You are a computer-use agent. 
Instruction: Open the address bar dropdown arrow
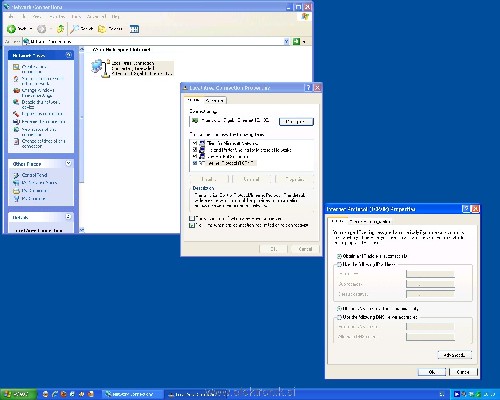pyautogui.click(x=286, y=41)
